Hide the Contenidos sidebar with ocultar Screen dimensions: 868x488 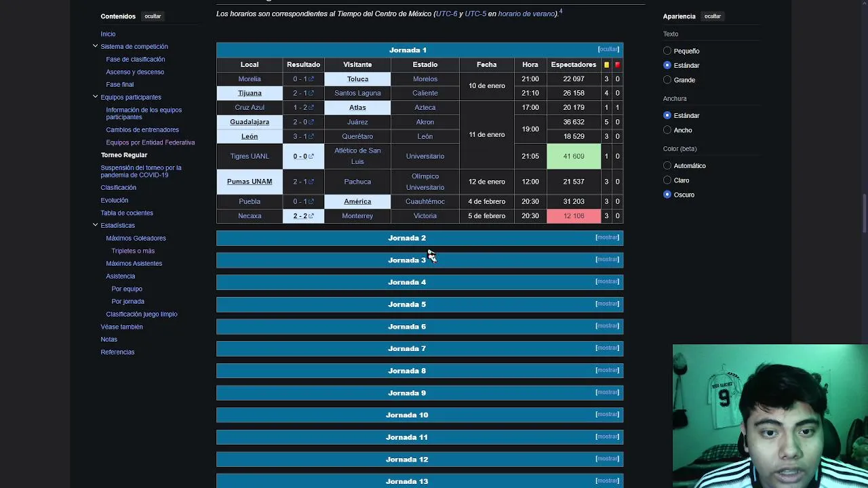pyautogui.click(x=153, y=16)
